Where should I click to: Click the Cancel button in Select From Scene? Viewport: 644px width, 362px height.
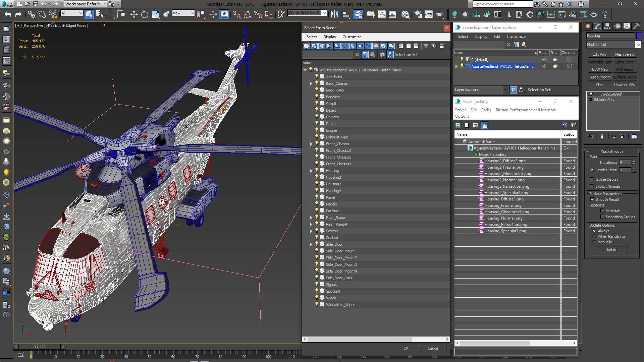pyautogui.click(x=433, y=348)
